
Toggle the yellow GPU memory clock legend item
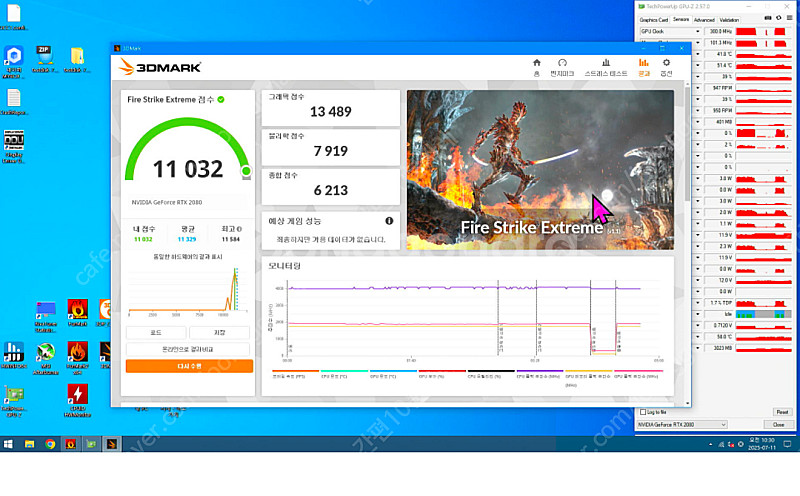click(x=588, y=378)
